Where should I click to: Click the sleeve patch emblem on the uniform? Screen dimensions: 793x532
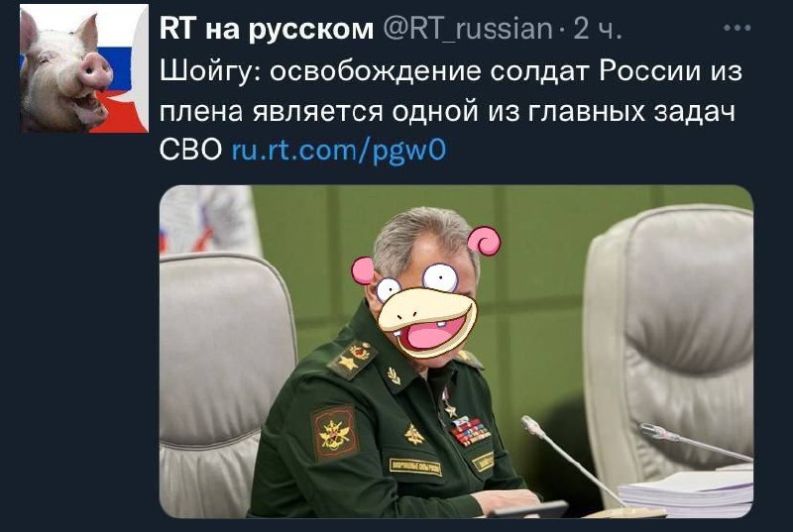(x=334, y=433)
